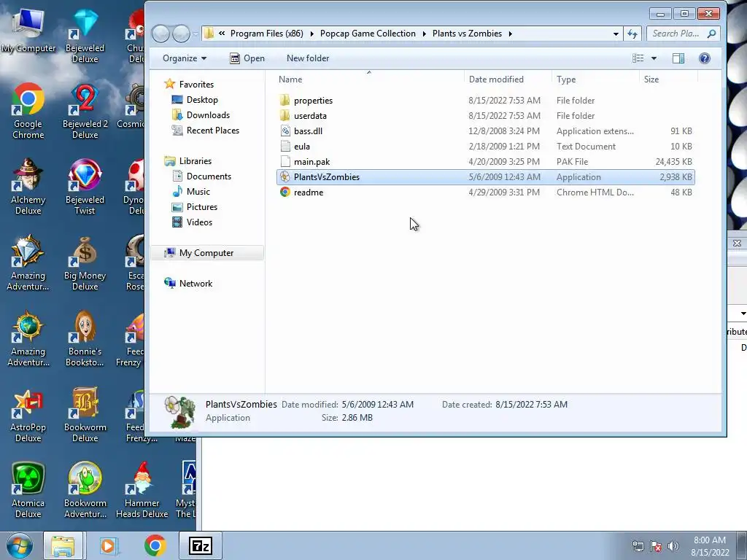Select Bejeweled 2 Deluxe desktop shortcut
747x560 pixels.
pos(85,112)
